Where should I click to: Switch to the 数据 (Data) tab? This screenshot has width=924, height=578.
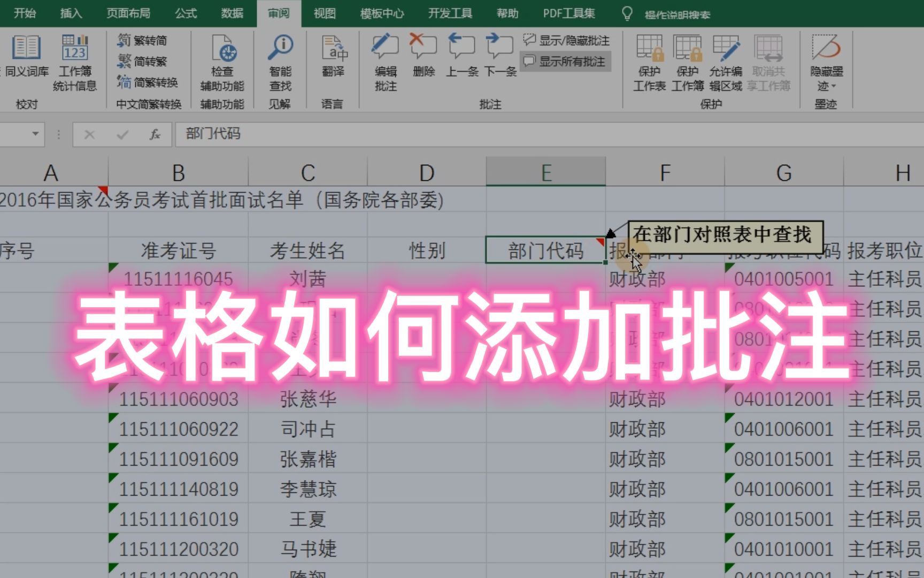pos(232,13)
